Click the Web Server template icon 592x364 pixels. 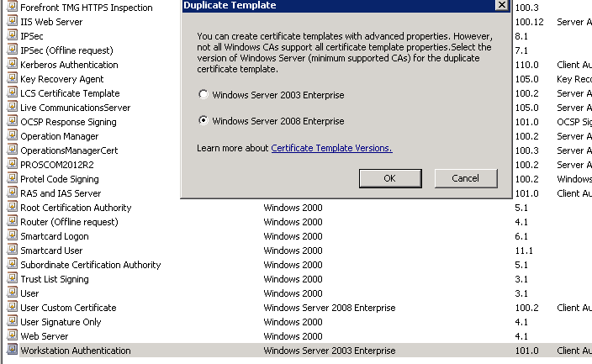12,336
